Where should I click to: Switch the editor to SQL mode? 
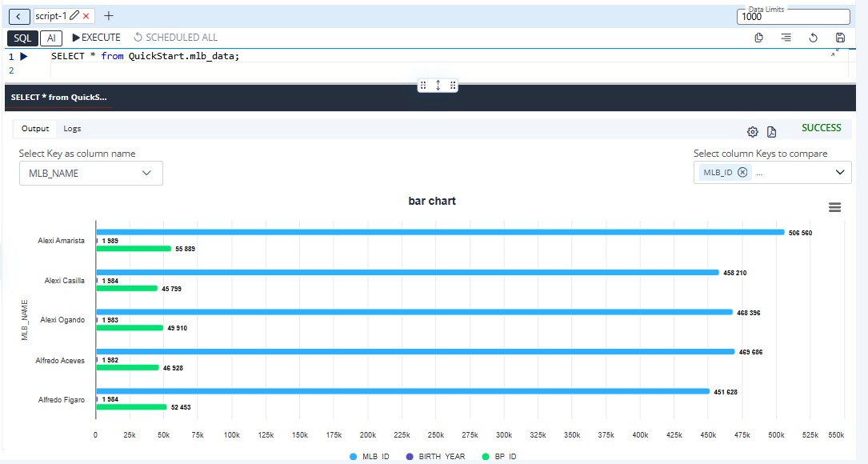[22, 38]
